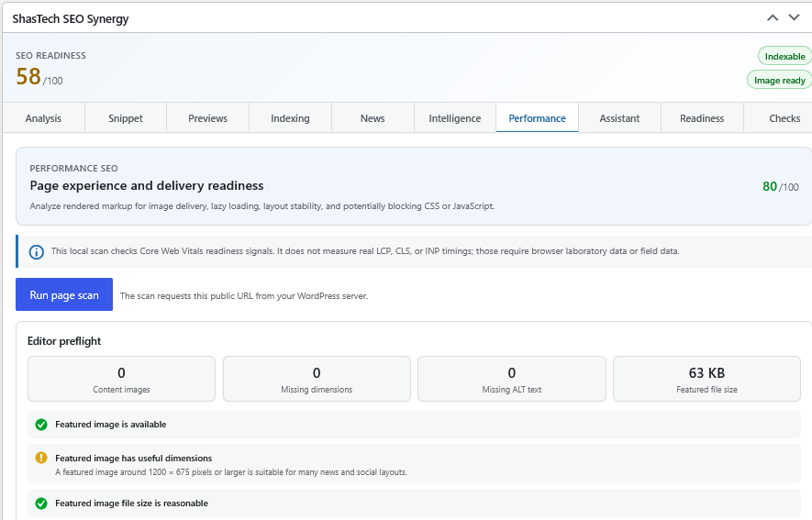Click yellow warning icon for useful dimensions
812x520 pixels.
pos(41,458)
